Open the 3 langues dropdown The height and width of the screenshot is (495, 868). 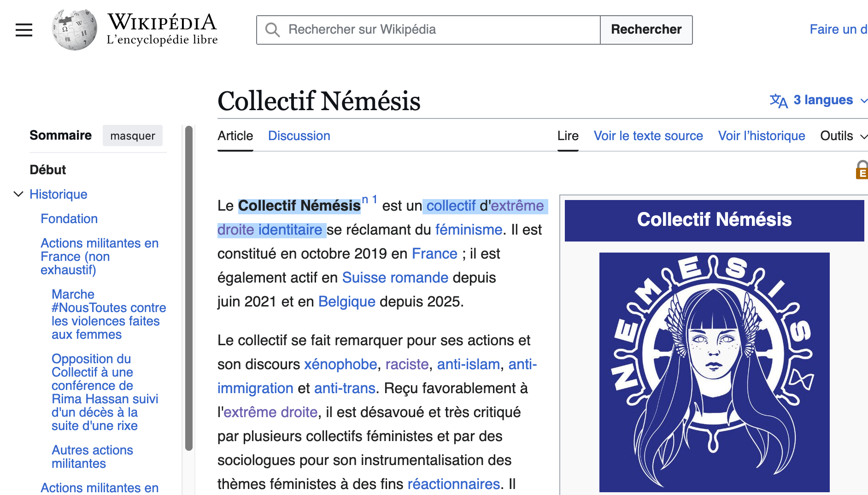click(823, 100)
